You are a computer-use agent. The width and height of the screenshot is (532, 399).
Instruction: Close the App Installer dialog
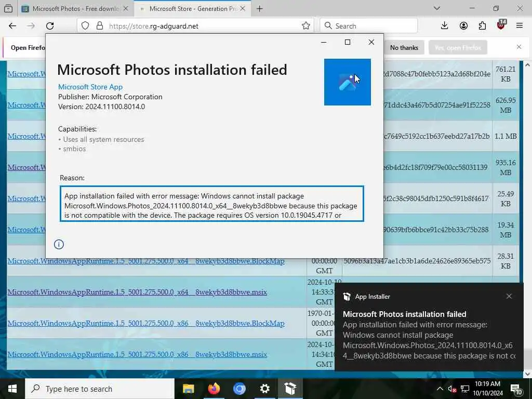click(x=371, y=42)
